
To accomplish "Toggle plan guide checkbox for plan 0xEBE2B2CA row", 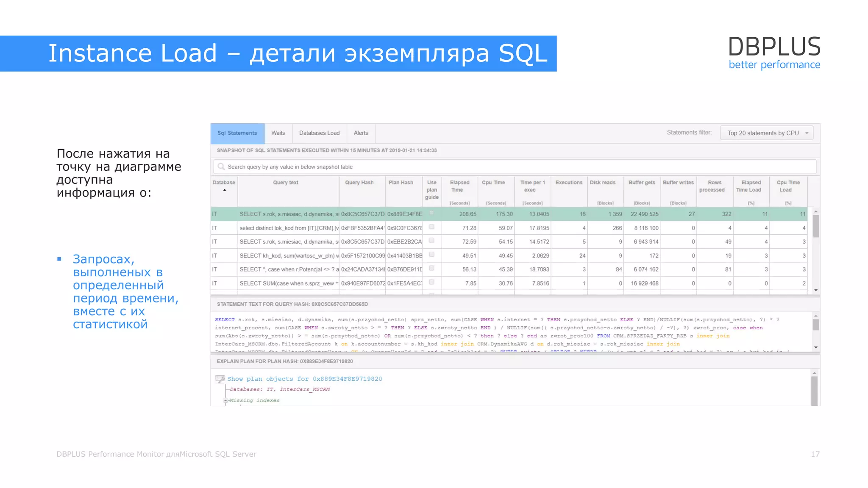I will tap(431, 241).
